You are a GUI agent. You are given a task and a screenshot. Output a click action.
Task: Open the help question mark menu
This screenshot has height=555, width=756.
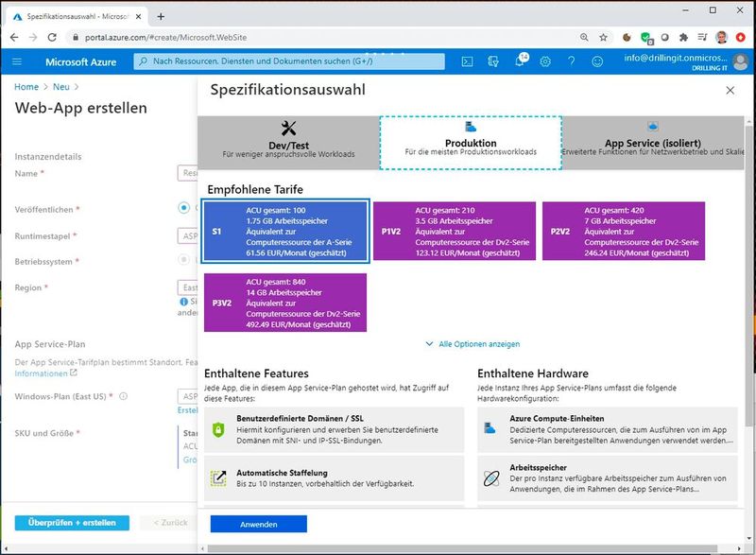click(572, 61)
